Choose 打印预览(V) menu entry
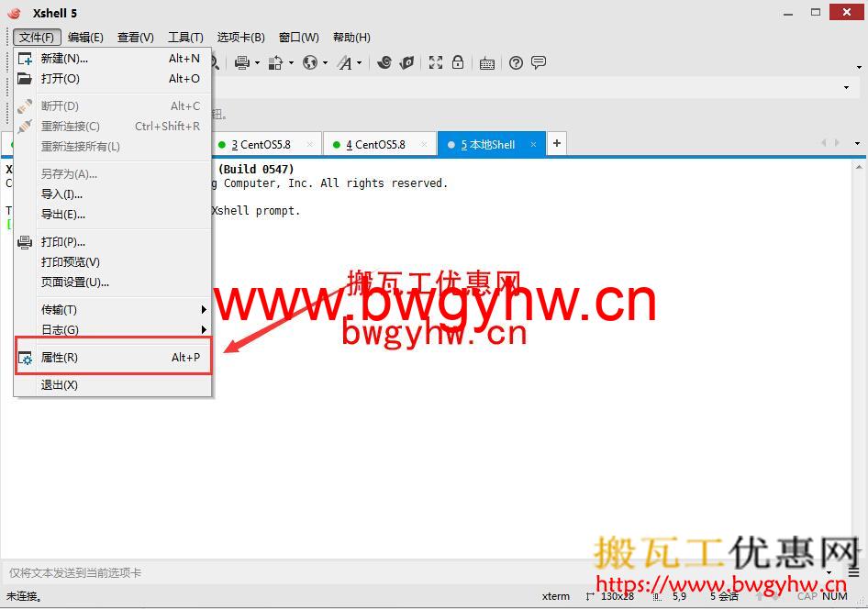 [112, 262]
